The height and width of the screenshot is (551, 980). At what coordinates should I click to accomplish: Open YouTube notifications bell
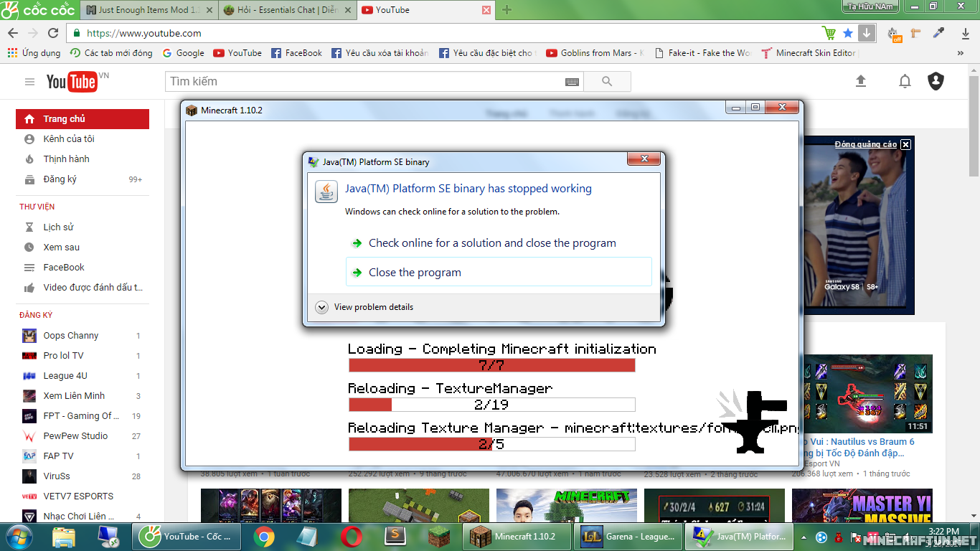905,81
